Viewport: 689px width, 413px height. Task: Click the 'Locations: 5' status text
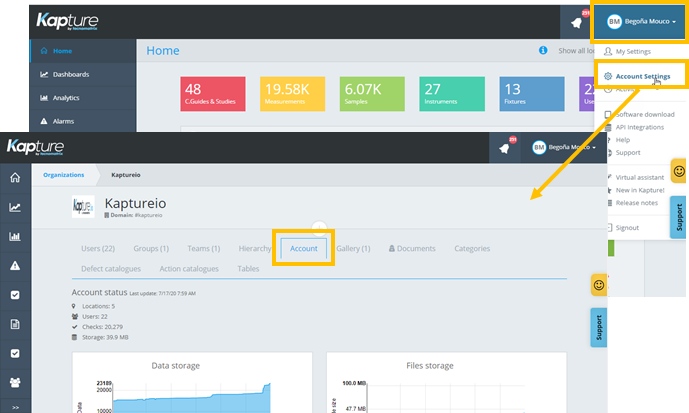click(98, 306)
